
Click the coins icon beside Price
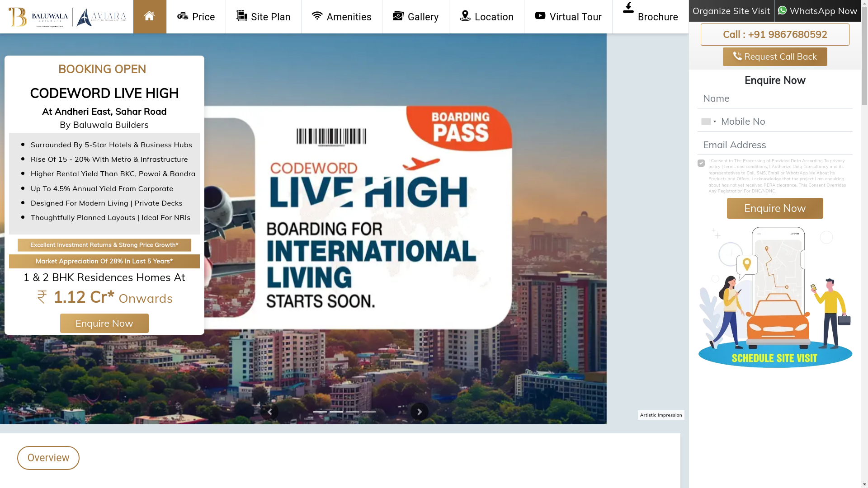click(x=183, y=16)
